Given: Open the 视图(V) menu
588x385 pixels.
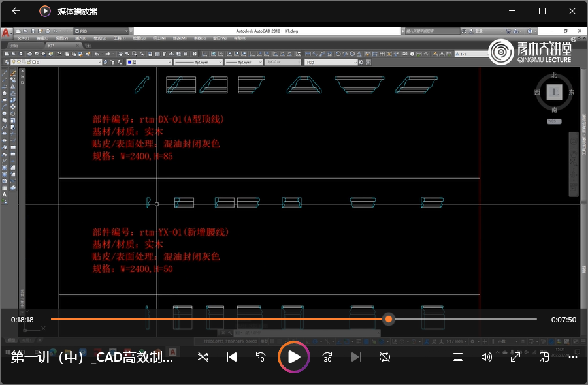Looking at the screenshot, I should click(62, 38).
